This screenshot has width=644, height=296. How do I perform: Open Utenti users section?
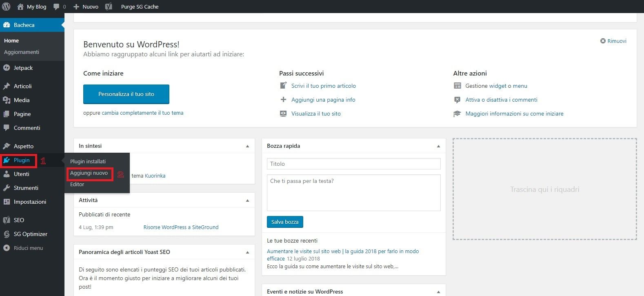click(x=21, y=174)
